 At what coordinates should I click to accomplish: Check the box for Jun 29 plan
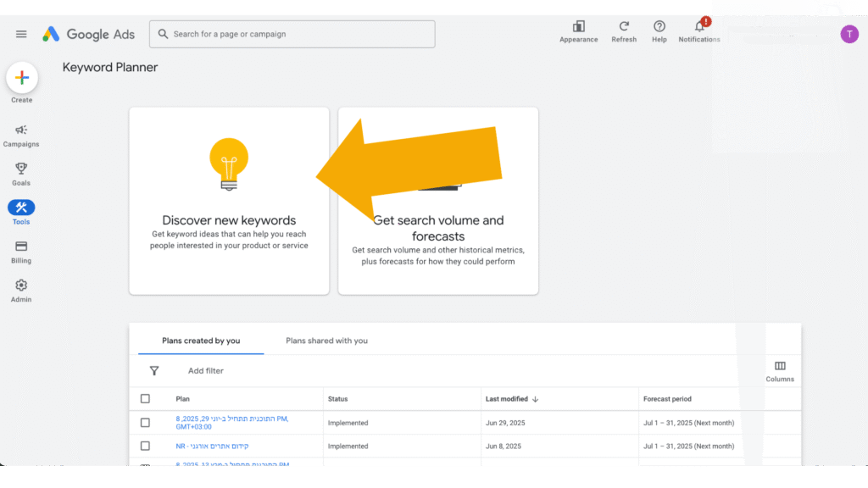(x=145, y=423)
